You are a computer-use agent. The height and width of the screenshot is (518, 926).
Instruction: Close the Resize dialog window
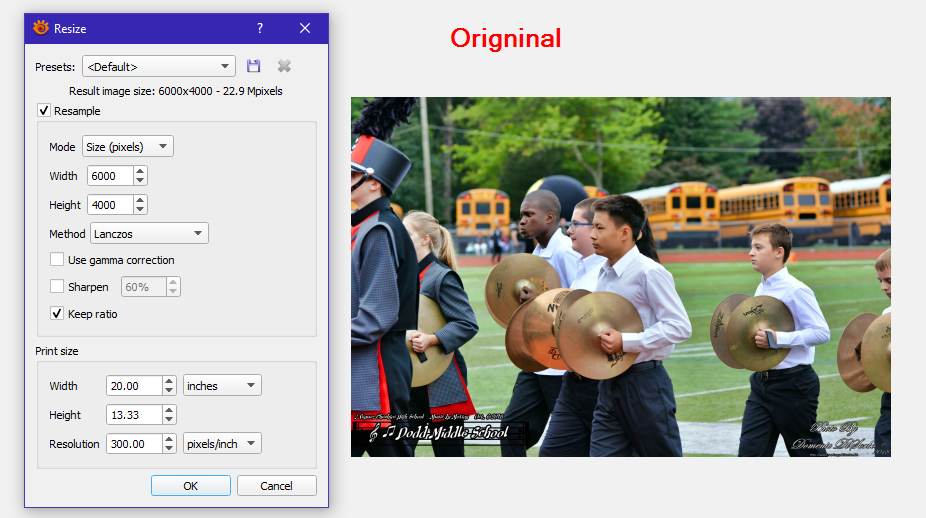[x=305, y=28]
